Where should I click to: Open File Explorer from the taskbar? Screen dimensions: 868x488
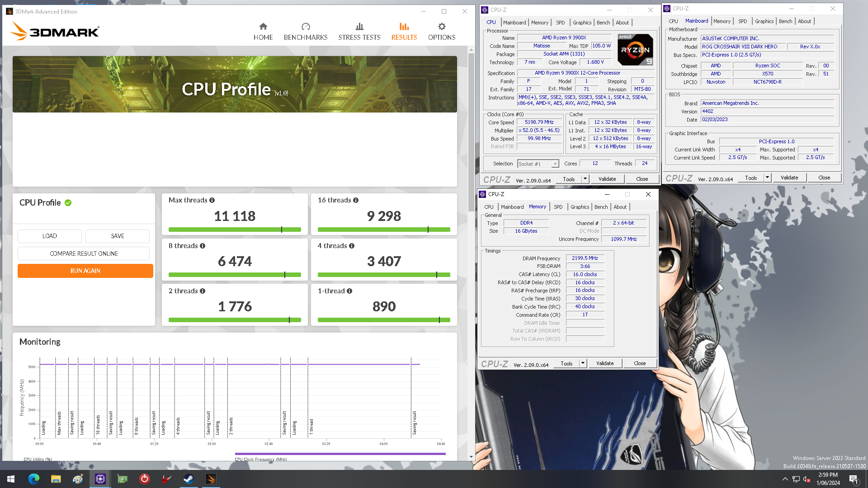(x=56, y=479)
